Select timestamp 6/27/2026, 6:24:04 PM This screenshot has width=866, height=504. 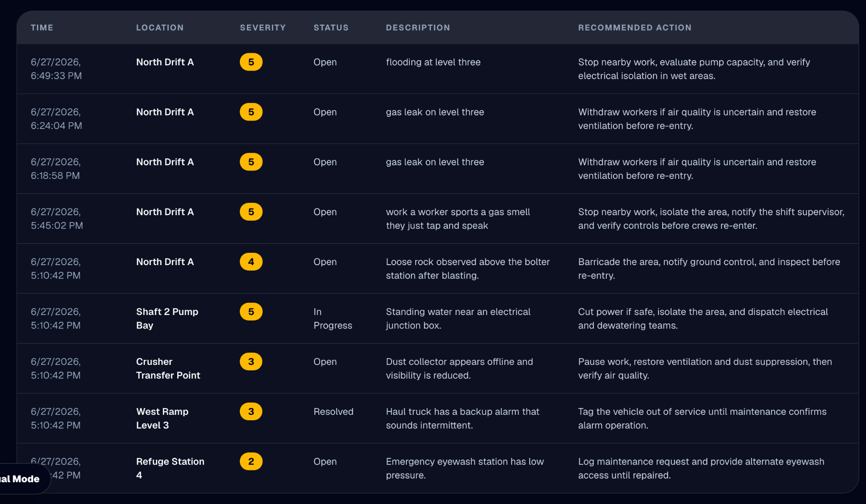tap(56, 119)
